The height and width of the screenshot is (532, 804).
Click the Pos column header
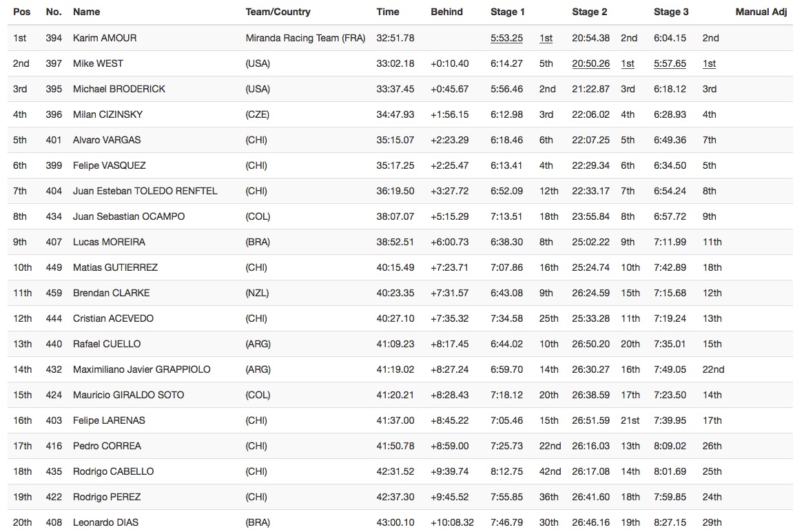tap(21, 12)
